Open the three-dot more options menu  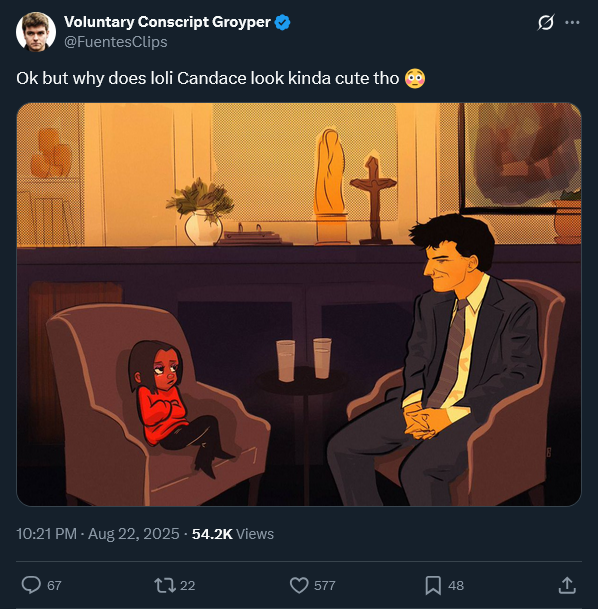(572, 23)
